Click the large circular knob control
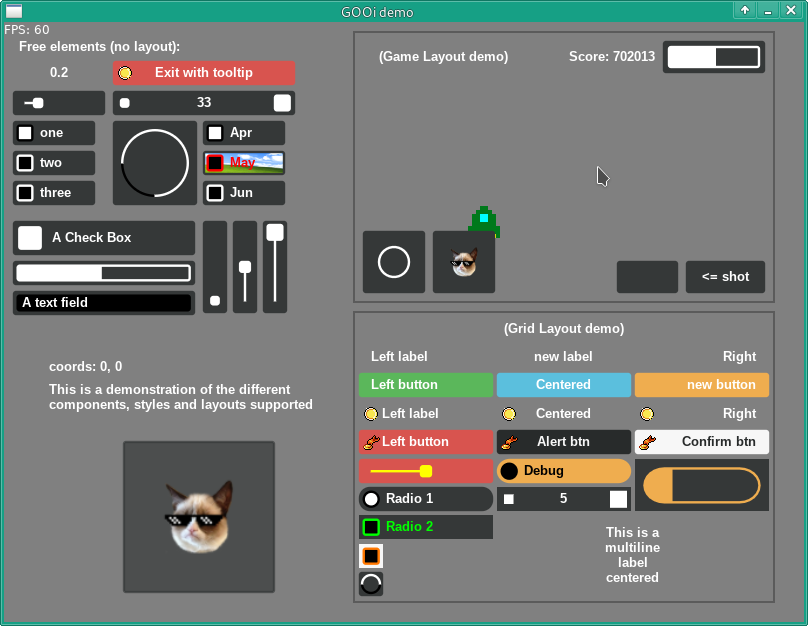 [155, 163]
